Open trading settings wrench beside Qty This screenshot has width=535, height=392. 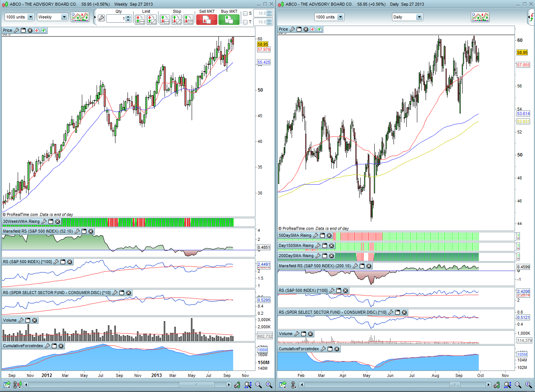(101, 18)
